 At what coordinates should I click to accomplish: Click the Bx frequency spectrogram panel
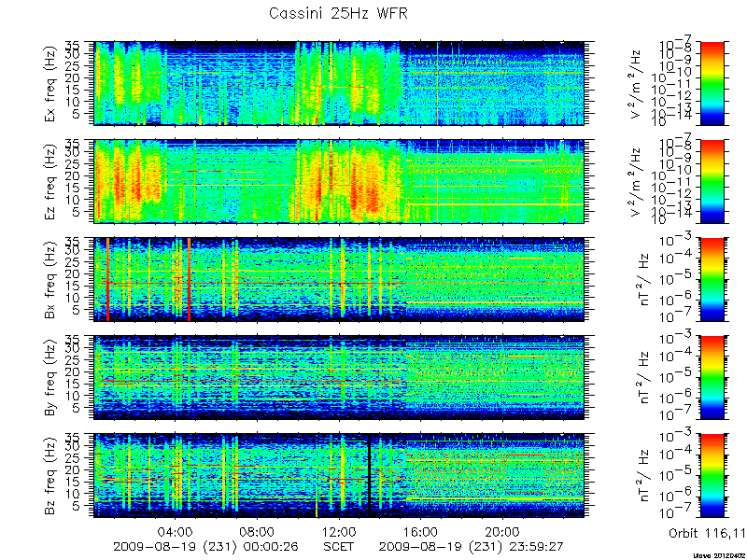(x=340, y=279)
